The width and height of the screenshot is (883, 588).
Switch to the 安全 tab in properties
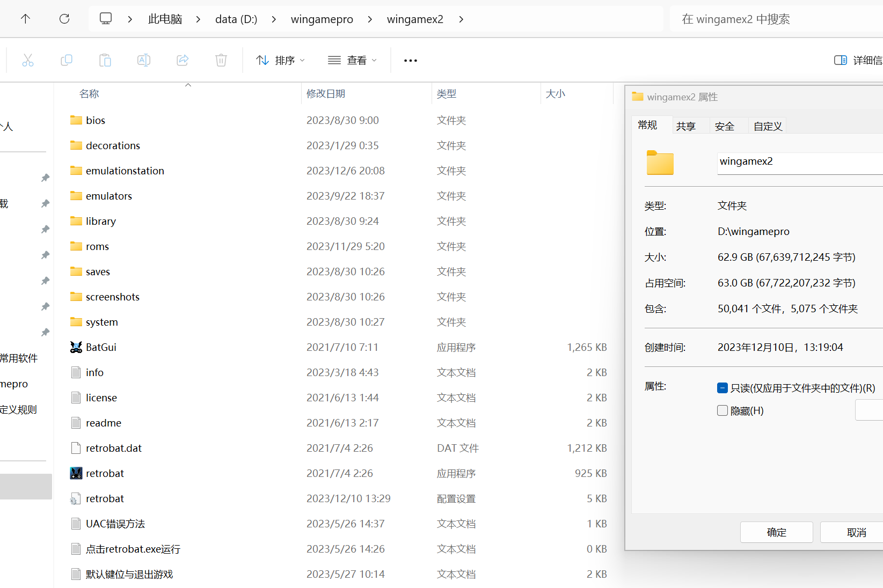725,126
